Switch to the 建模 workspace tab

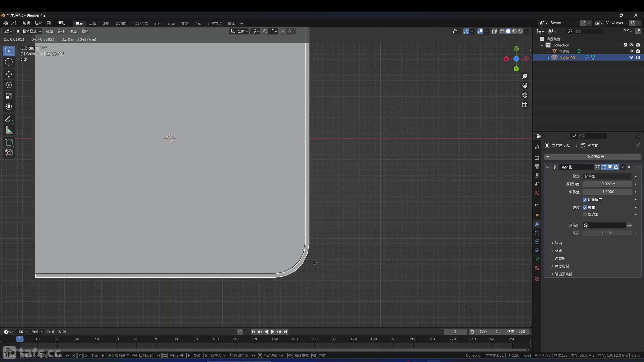tap(92, 24)
